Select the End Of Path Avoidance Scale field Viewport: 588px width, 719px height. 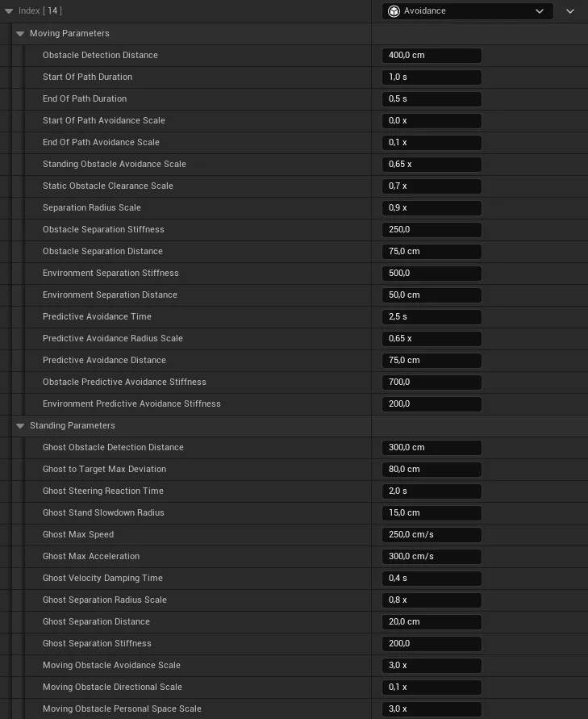point(431,143)
